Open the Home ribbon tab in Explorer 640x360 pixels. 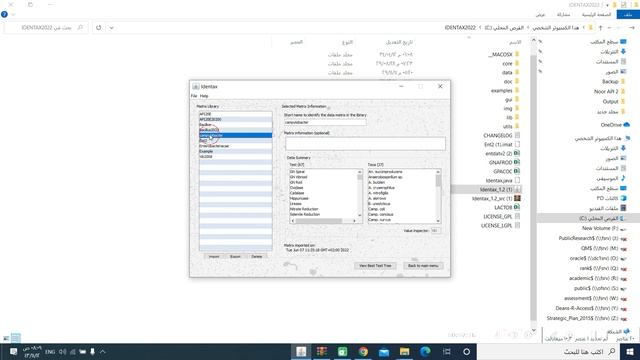coord(596,14)
